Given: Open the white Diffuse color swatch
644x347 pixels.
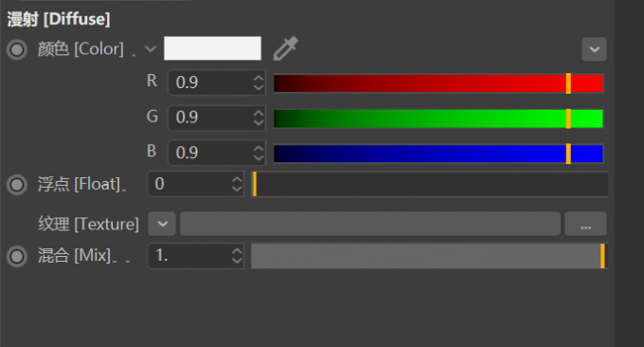Looking at the screenshot, I should 212,48.
